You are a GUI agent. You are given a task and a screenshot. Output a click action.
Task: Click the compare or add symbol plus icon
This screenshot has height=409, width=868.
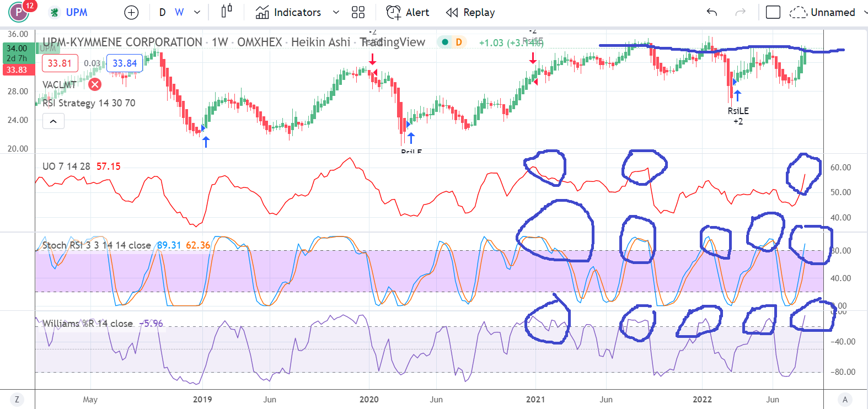[131, 13]
